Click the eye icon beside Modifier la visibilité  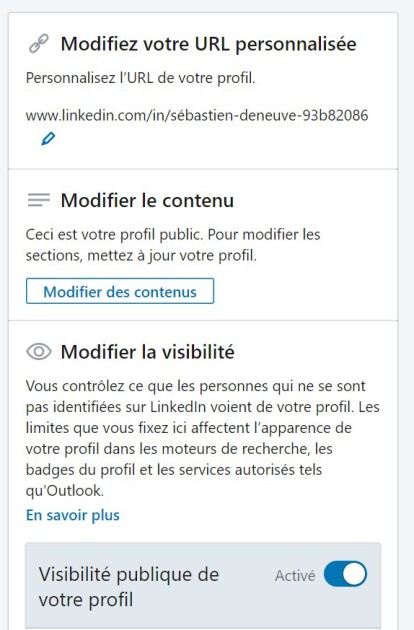[x=39, y=352]
